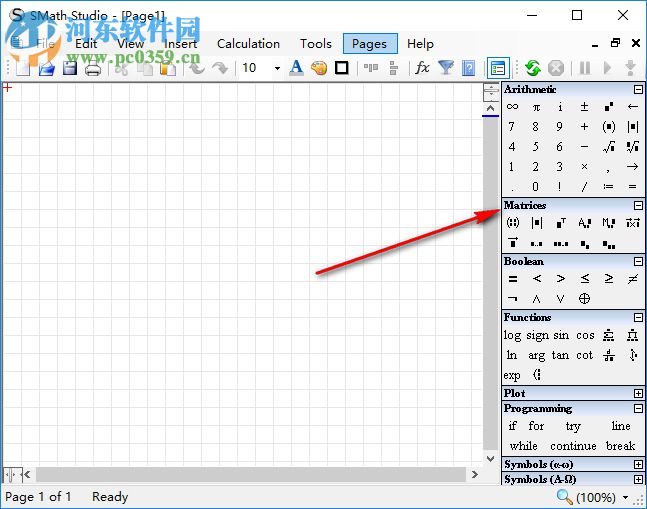Click the Page 1 of 1 status text
647x509 pixels.
[x=38, y=497]
